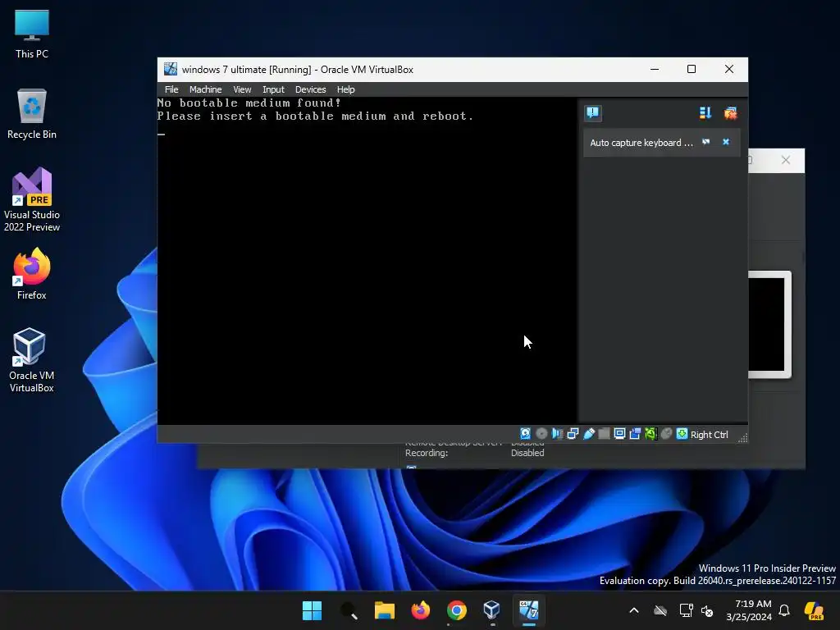Click the OneDrive cloud tray icon
The image size is (840, 630).
coord(660,610)
